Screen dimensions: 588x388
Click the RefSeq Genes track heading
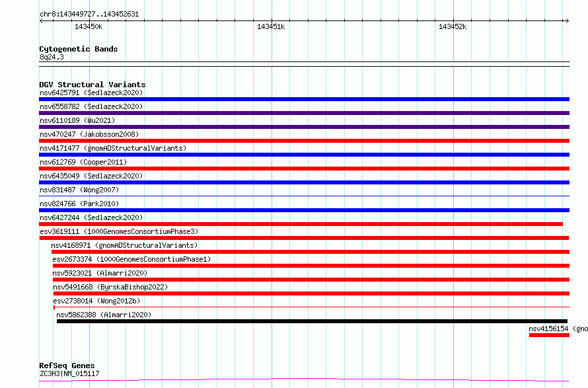67,366
